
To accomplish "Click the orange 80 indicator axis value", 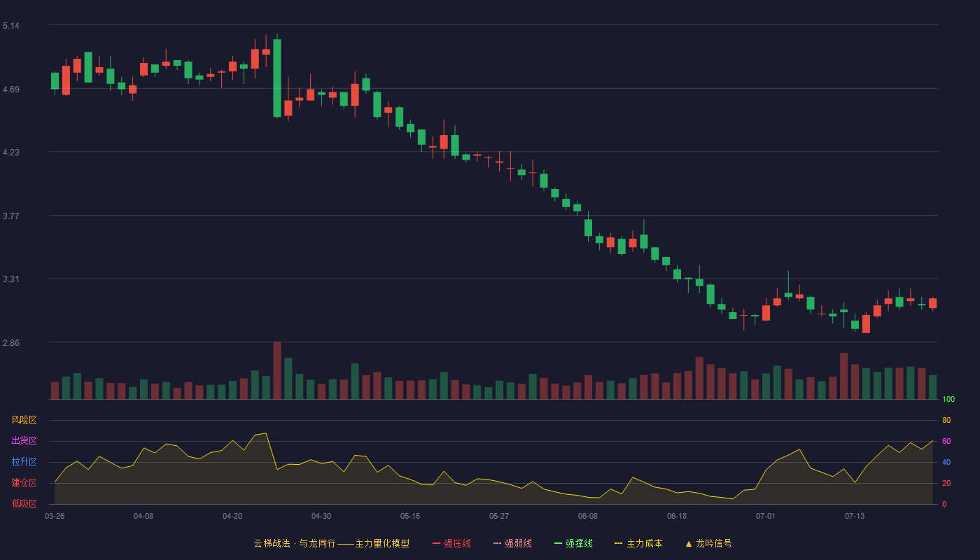I will 946,421.
